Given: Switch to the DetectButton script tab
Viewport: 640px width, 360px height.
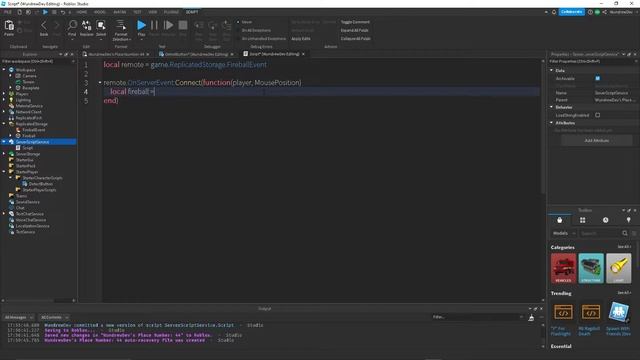Looking at the screenshot, I should click(196, 54).
